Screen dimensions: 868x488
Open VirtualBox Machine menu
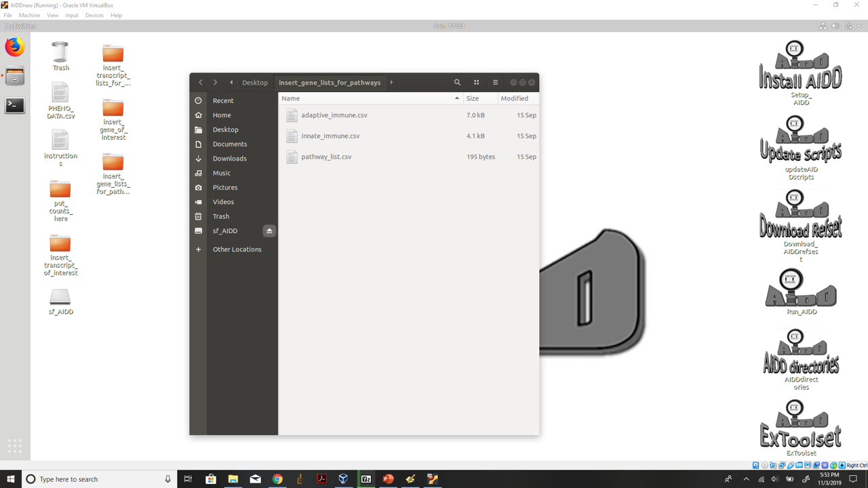(29, 15)
